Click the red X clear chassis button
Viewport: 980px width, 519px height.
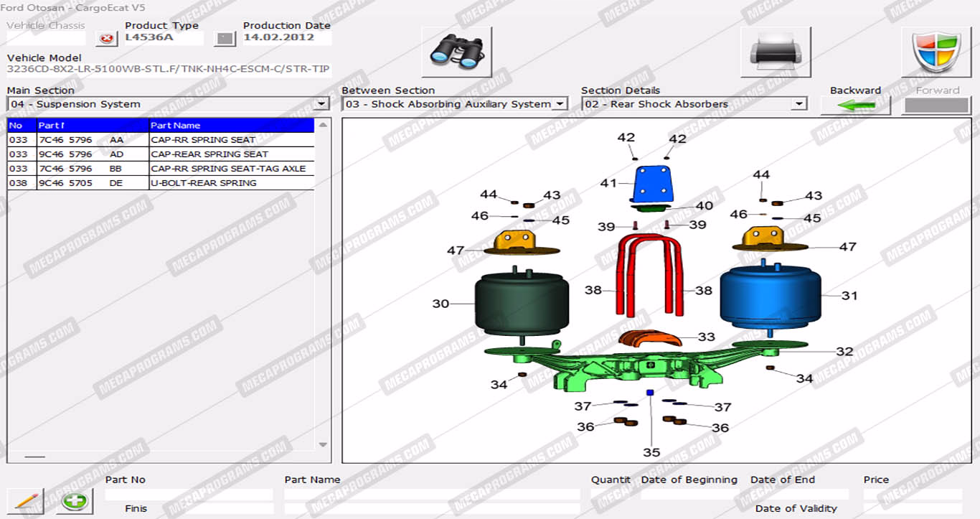[x=107, y=39]
